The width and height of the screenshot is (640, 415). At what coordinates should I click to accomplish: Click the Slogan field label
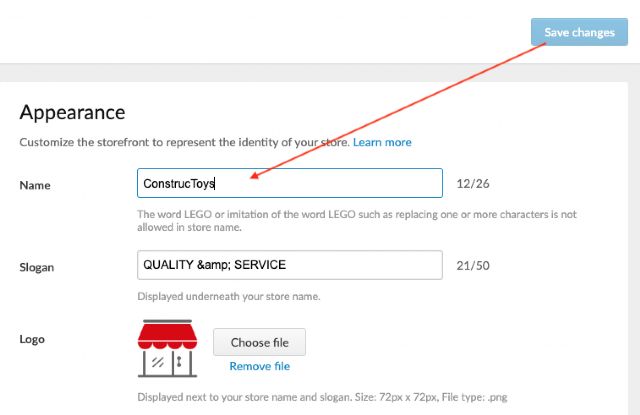(x=39, y=266)
